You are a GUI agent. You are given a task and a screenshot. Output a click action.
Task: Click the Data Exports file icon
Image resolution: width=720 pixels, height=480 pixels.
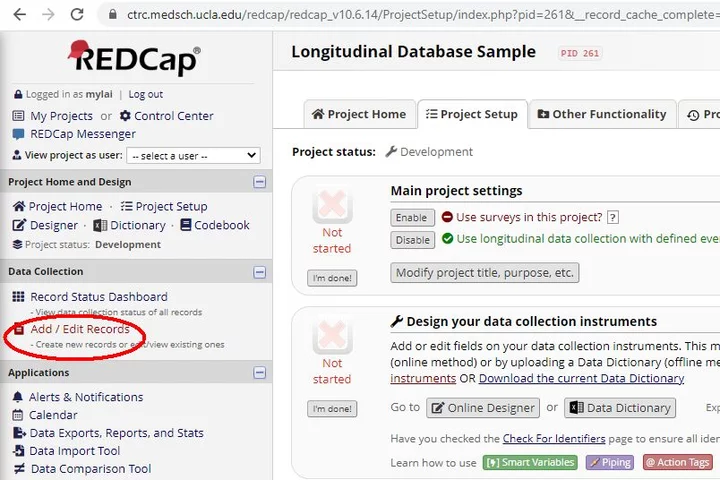(19, 433)
